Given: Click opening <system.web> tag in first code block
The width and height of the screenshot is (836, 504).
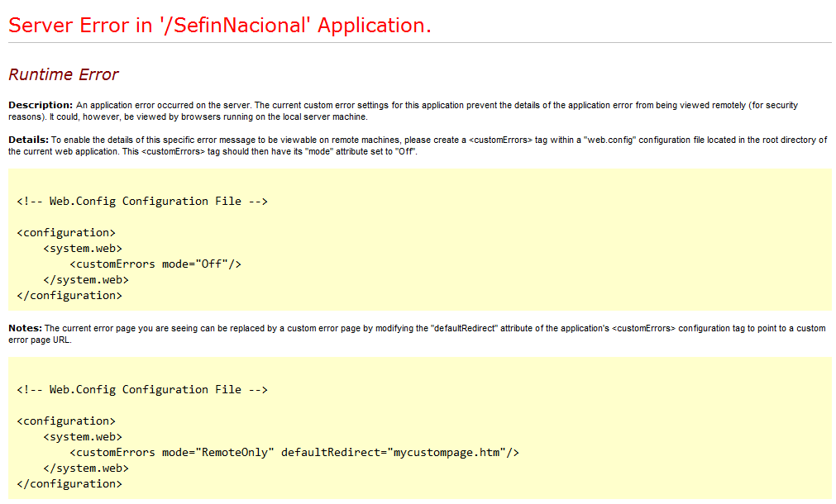Looking at the screenshot, I should pos(83,248).
